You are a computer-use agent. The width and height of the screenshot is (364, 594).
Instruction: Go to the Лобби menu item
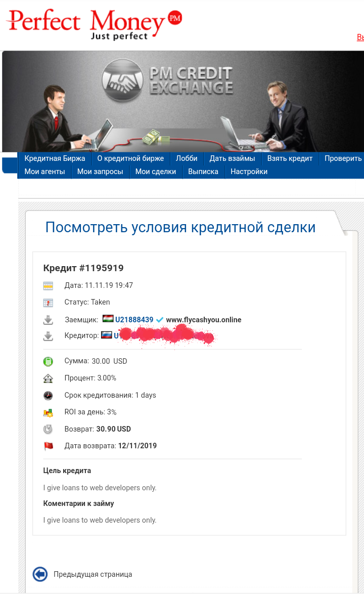(x=187, y=158)
